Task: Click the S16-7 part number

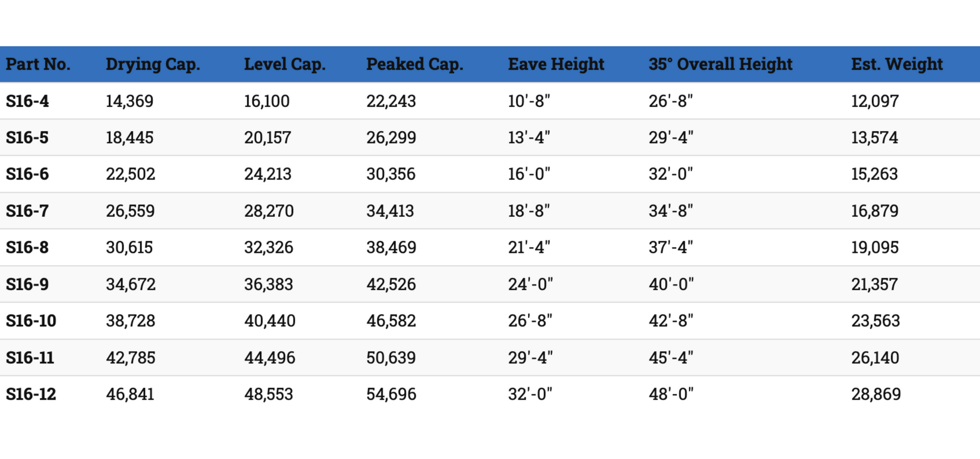Action: (28, 211)
